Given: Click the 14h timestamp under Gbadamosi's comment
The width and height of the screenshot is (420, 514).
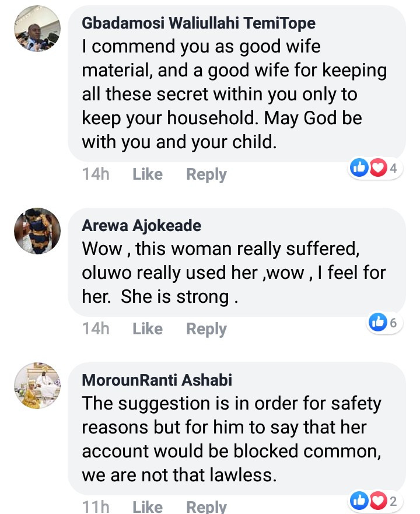Looking at the screenshot, I should pos(96,174).
